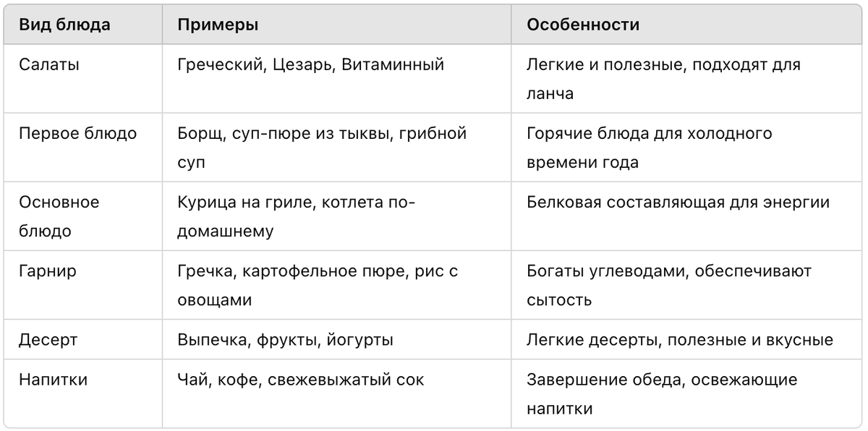Click the "Греческий, Цезарь, Витаминный" cell

coord(337,79)
